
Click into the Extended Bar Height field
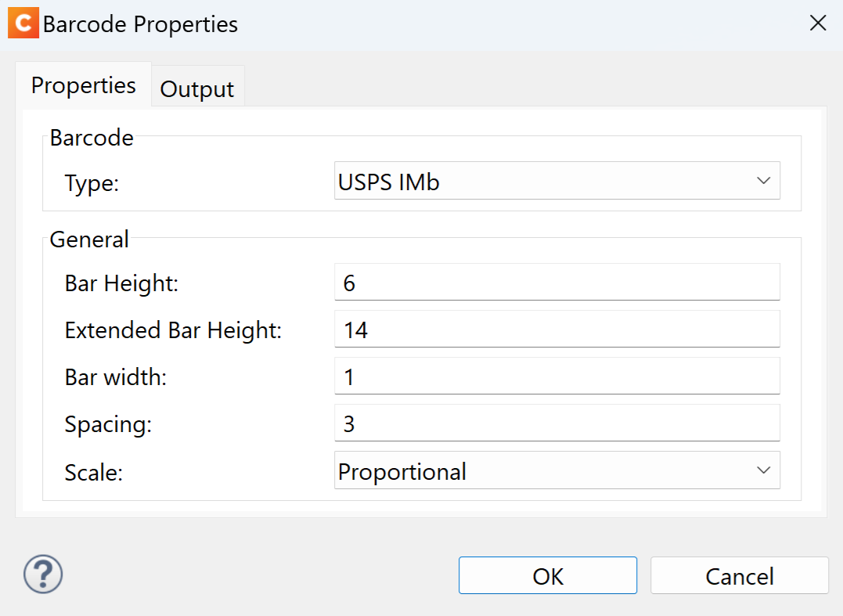[557, 329]
